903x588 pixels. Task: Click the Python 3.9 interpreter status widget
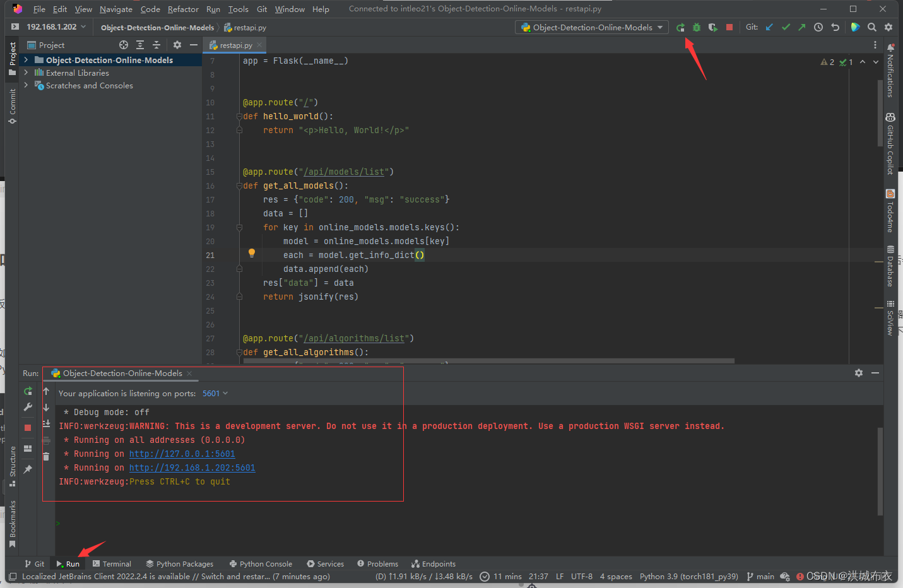click(x=689, y=576)
